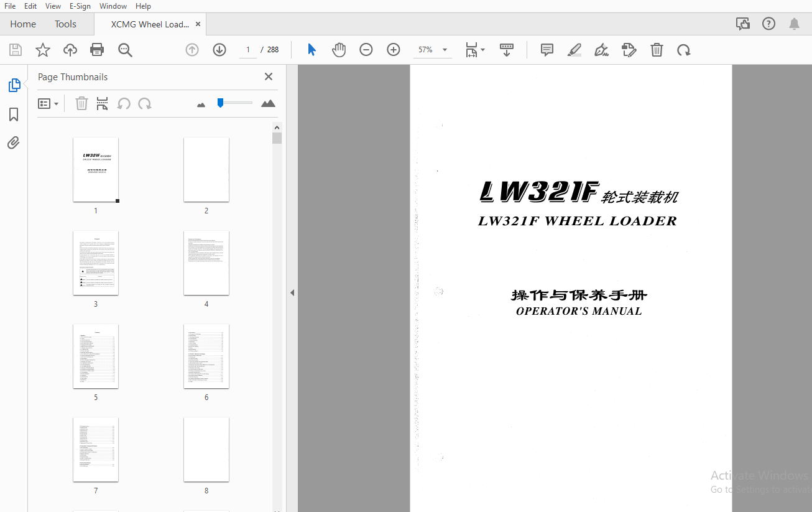This screenshot has width=812, height=512.
Task: Activate the Hand pan tool
Action: click(x=339, y=50)
